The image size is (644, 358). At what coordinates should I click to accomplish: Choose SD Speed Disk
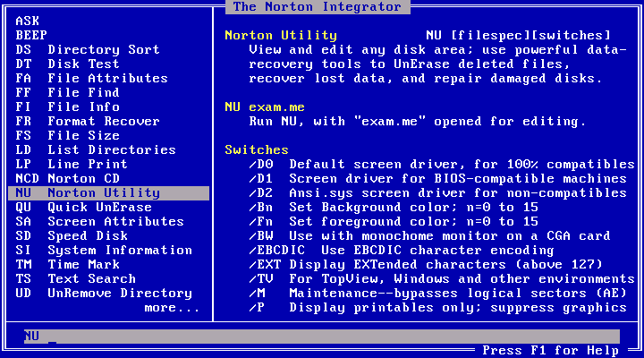[72, 236]
